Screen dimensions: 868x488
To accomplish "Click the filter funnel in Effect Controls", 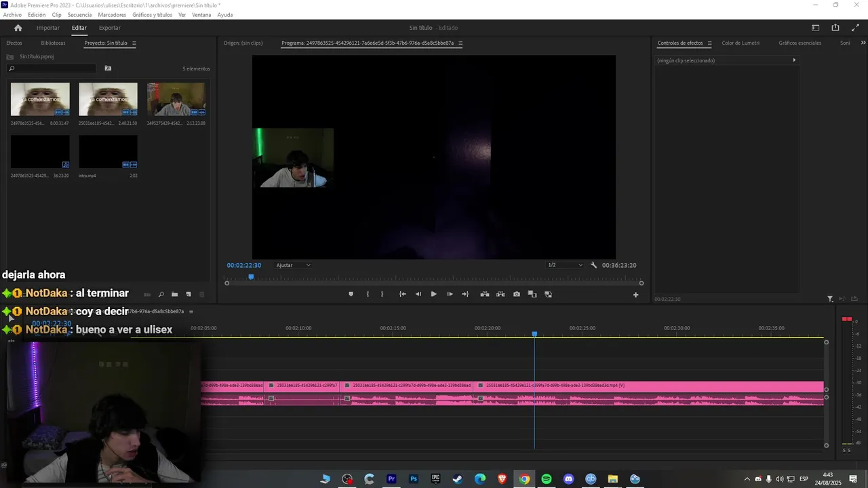I will click(830, 299).
